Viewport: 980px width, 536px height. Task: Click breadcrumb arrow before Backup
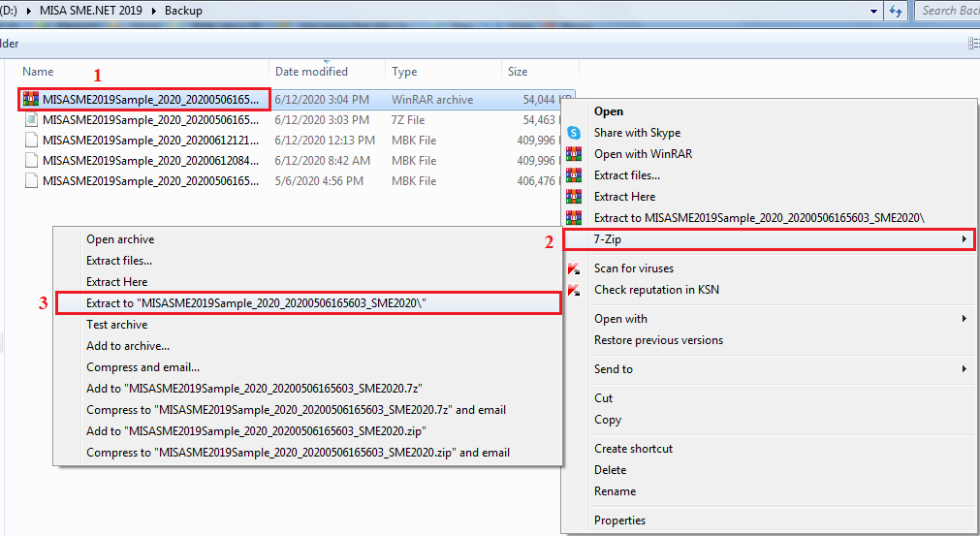coord(154,11)
